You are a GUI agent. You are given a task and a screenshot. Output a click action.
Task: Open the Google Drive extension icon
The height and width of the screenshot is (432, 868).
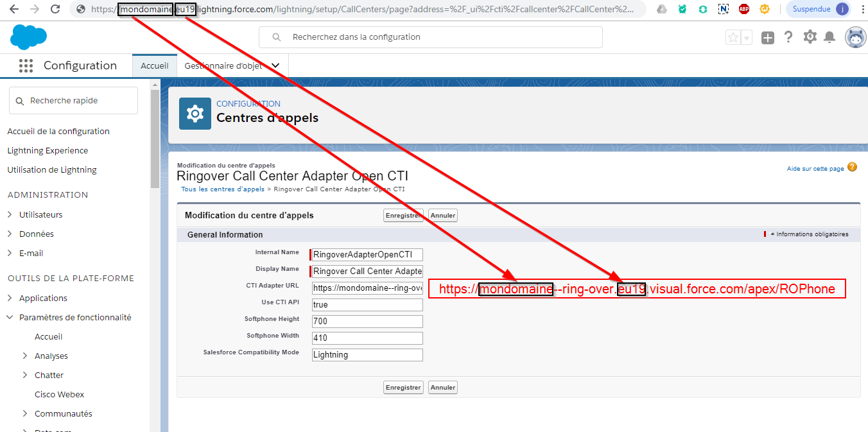click(662, 9)
